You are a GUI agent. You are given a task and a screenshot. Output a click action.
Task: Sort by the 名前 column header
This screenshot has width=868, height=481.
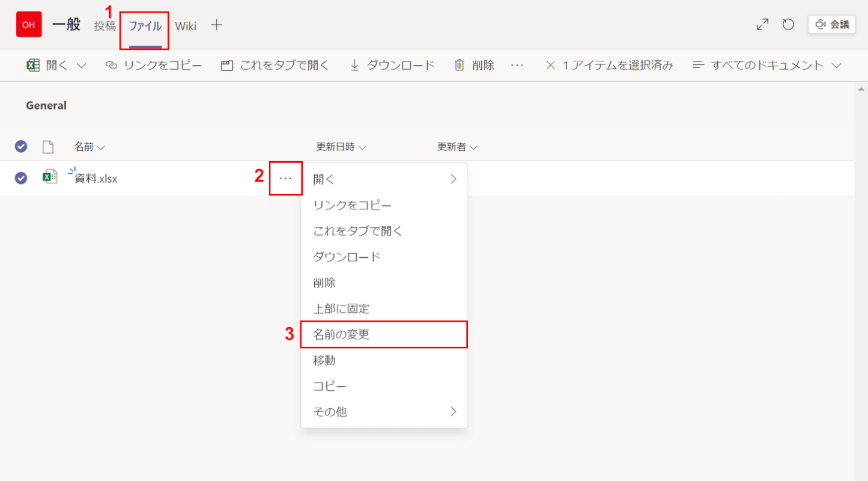pyautogui.click(x=90, y=147)
